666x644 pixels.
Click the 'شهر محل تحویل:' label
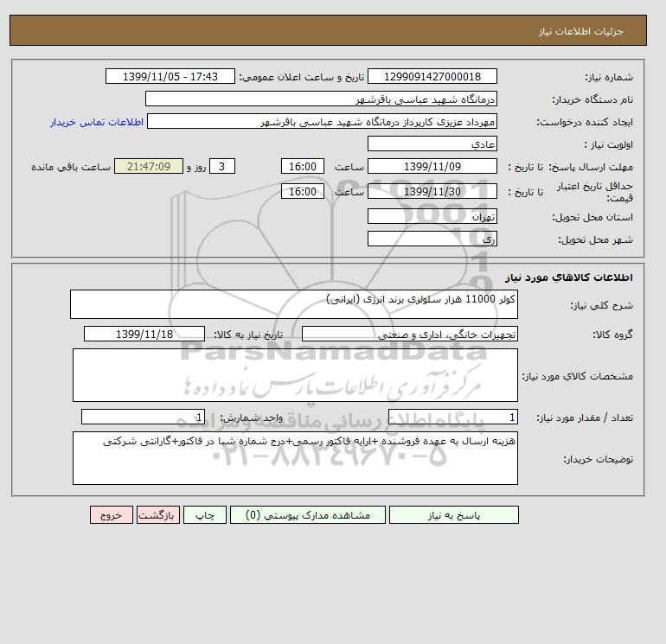pyautogui.click(x=595, y=239)
